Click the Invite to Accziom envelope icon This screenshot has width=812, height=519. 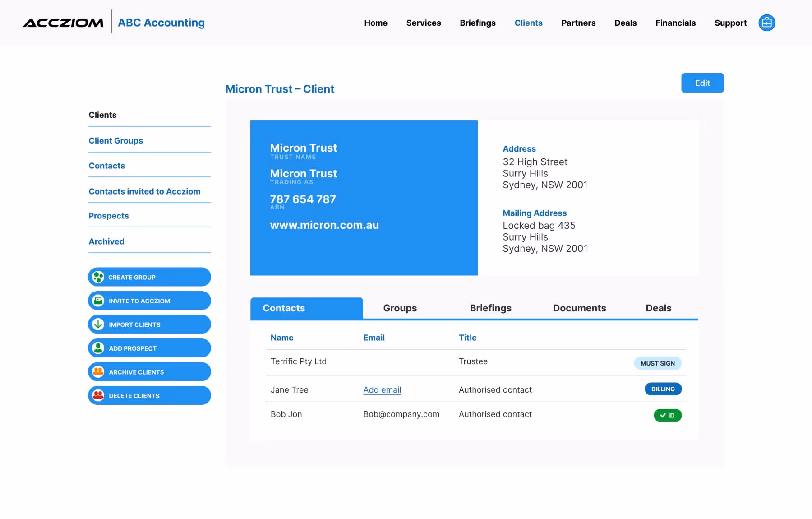point(98,301)
